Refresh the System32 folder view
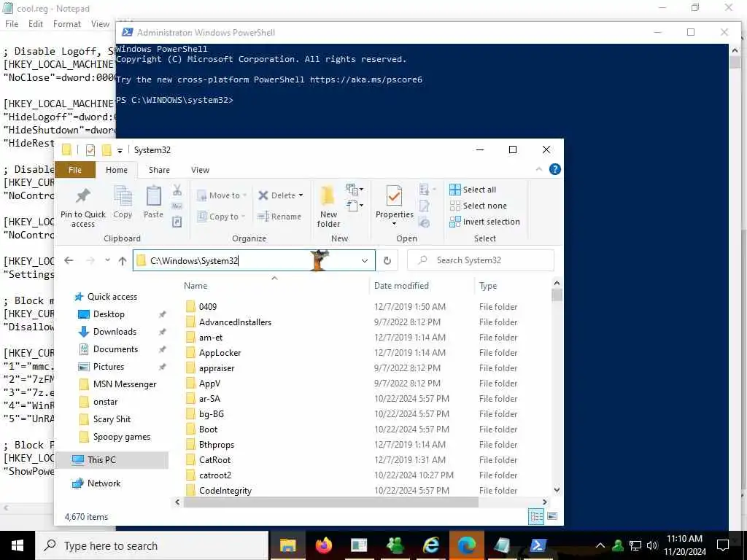Viewport: 747px width, 560px height. [x=387, y=260]
